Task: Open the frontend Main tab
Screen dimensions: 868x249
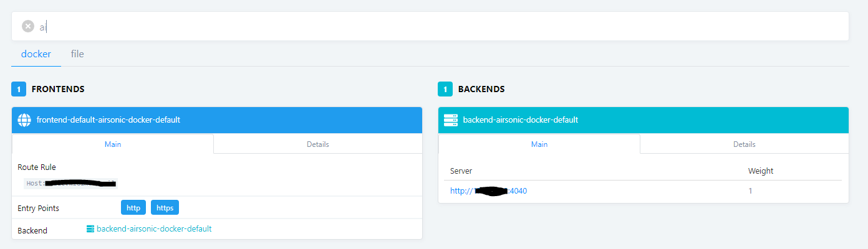Action: coord(113,144)
